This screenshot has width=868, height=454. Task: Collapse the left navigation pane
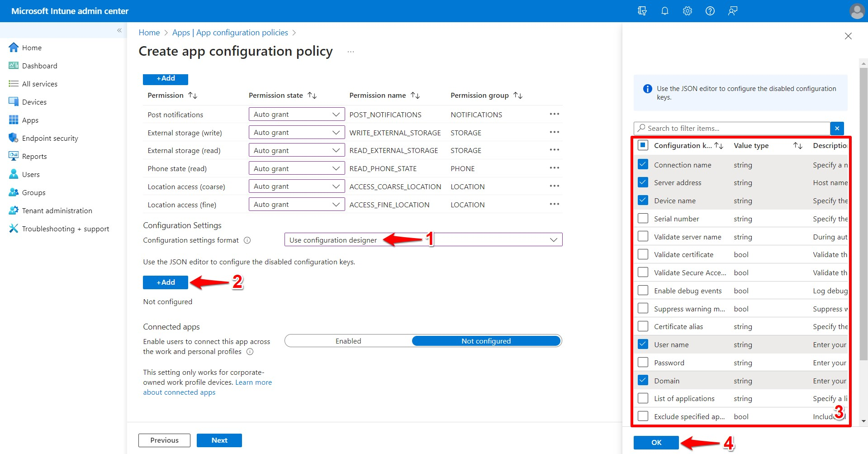coord(119,30)
